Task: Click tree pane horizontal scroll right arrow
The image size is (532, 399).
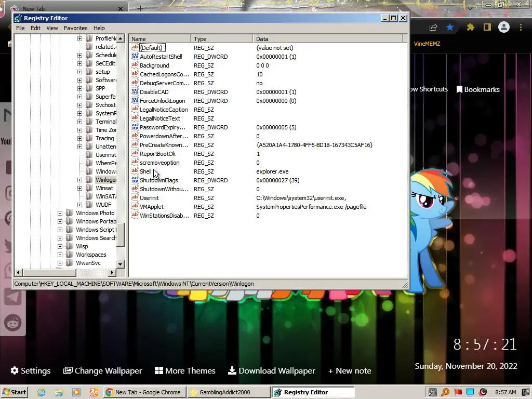Action: pos(112,272)
